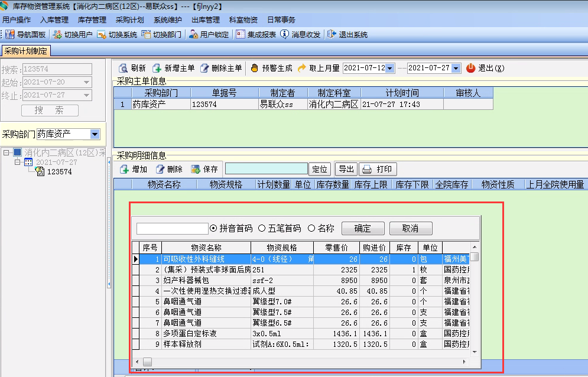Select the 五笔首码 radio button

[x=262, y=228]
